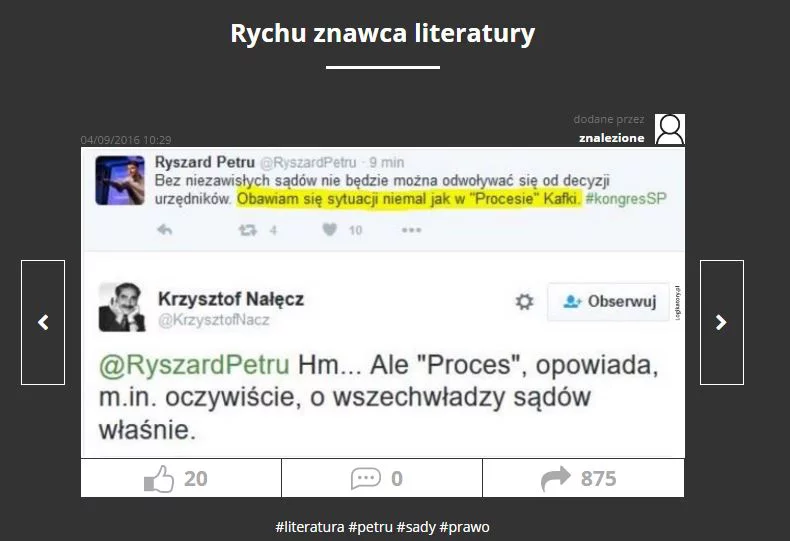Viewport: 790px width, 541px height.
Task: Like the post with thumbs-up icon
Action: coord(159,479)
